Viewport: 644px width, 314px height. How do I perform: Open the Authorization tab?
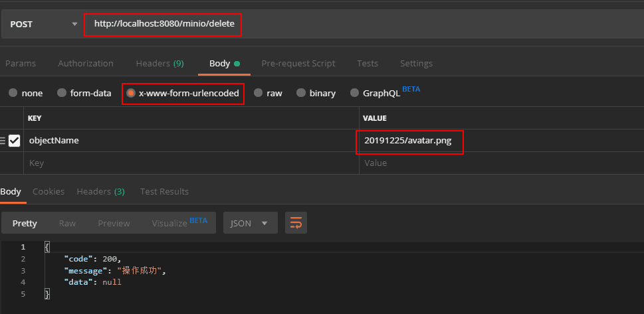coord(86,64)
